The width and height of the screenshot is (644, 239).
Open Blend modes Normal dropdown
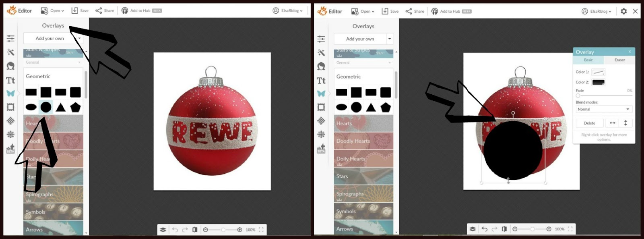click(604, 109)
